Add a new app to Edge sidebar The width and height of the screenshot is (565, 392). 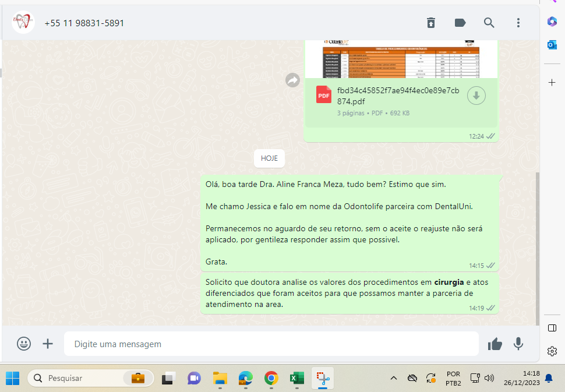pos(552,83)
